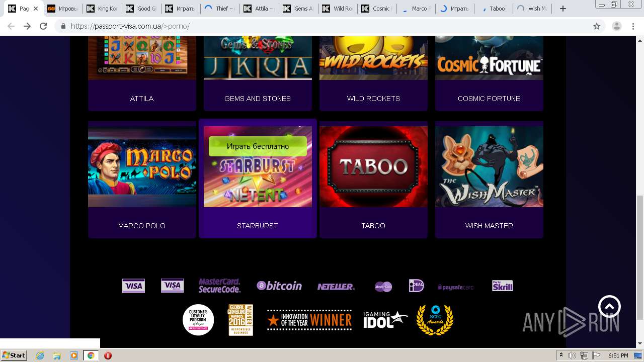This screenshot has height=362, width=644.
Task: Click the page vertical scrollbar thumb
Action: 639,257
